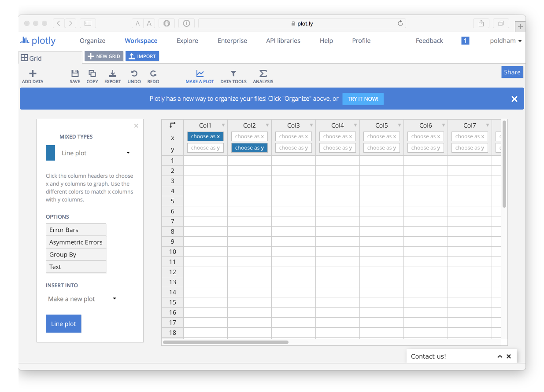Click the New Grid button

tap(104, 56)
